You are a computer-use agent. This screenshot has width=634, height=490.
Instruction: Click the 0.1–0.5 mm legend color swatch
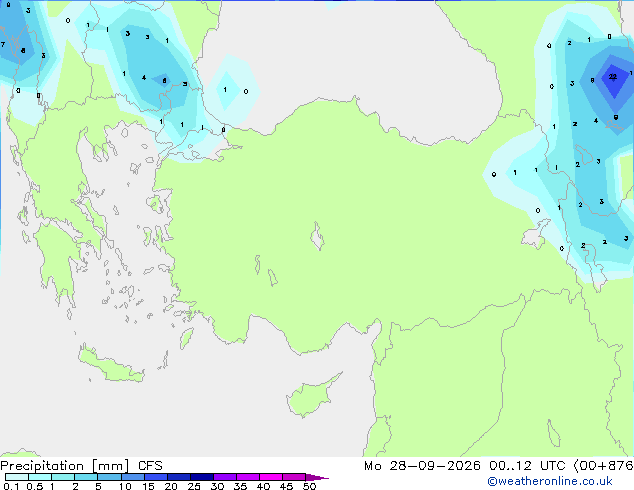pos(17,477)
